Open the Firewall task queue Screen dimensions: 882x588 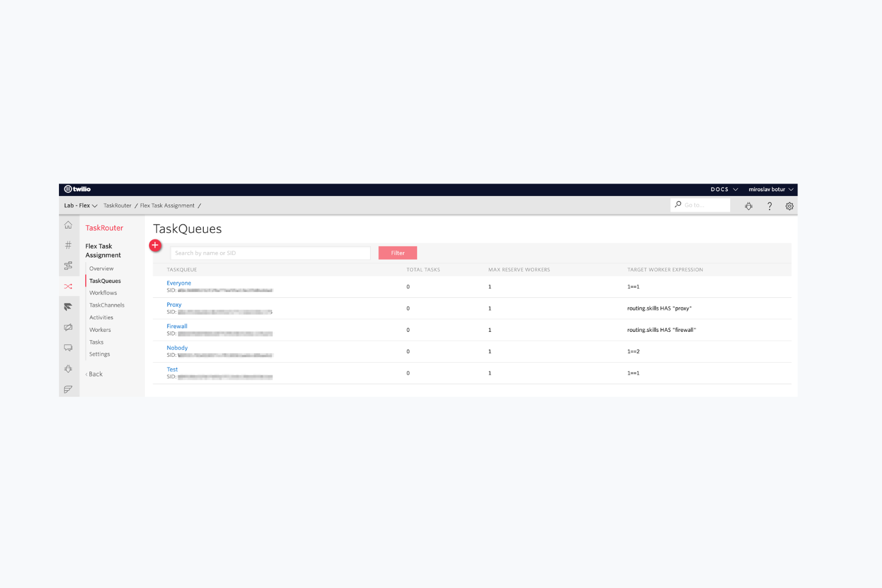(177, 326)
